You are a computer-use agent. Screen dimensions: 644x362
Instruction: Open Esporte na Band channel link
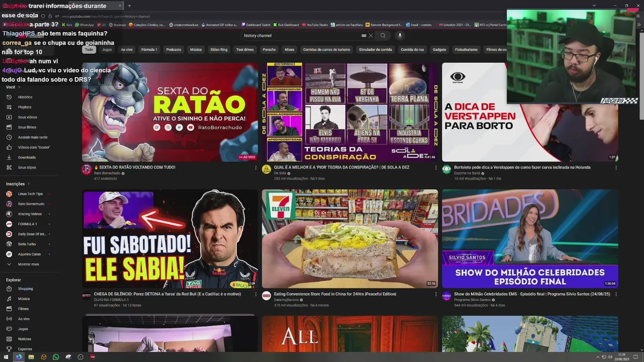467,173
